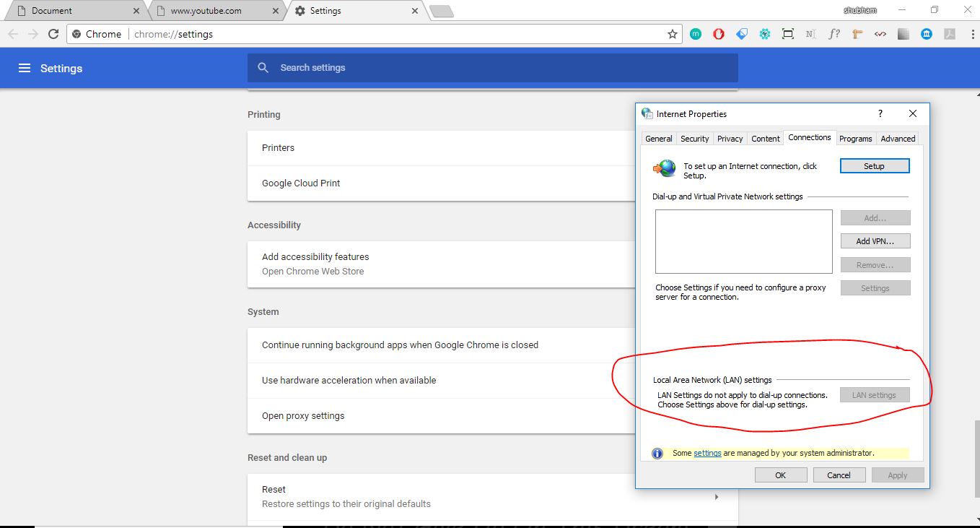The height and width of the screenshot is (528, 980).
Task: Bookmark this page with the star icon
Action: tap(673, 34)
